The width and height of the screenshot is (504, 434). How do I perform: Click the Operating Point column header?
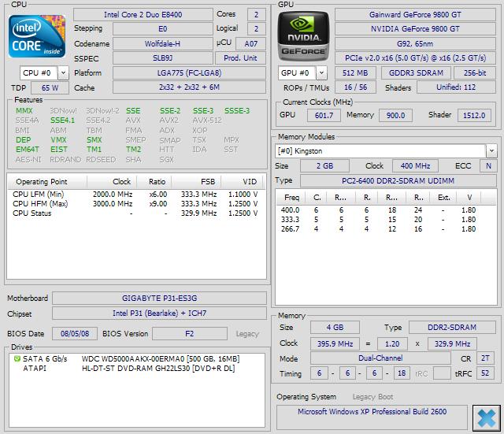(x=47, y=182)
